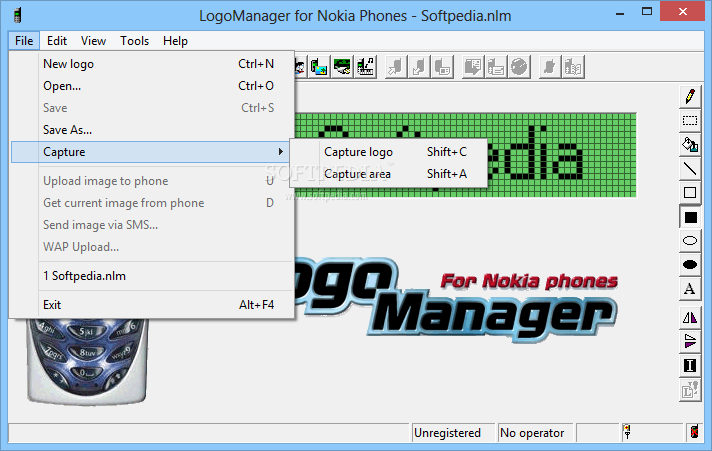Click the phone with book toolbar icon

573,67
